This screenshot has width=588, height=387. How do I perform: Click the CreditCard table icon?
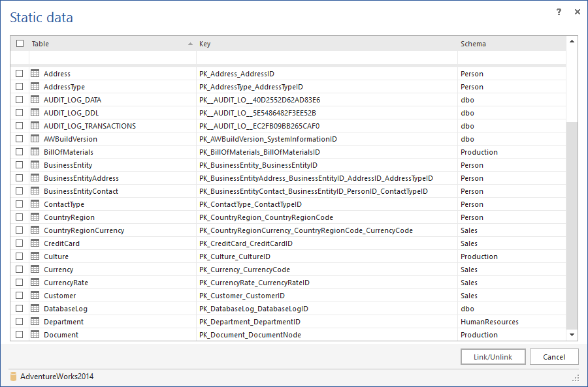[x=35, y=243]
